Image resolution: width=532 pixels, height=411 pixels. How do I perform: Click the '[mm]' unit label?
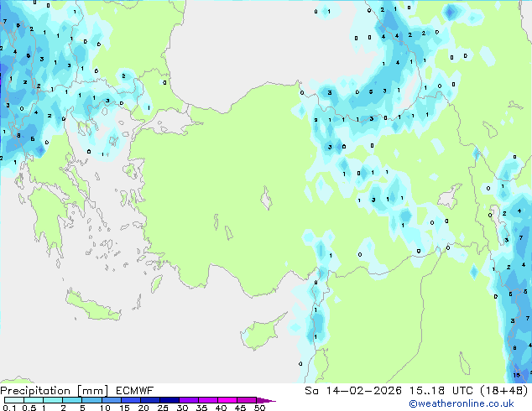(92, 391)
